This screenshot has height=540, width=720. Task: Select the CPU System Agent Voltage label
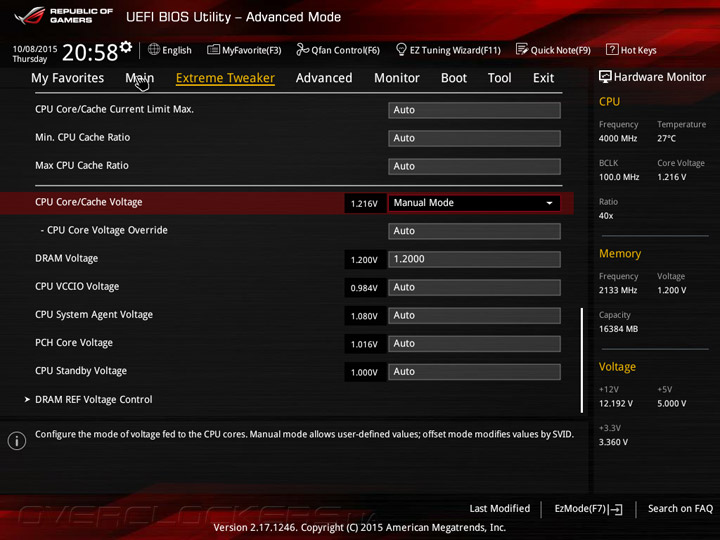click(94, 315)
